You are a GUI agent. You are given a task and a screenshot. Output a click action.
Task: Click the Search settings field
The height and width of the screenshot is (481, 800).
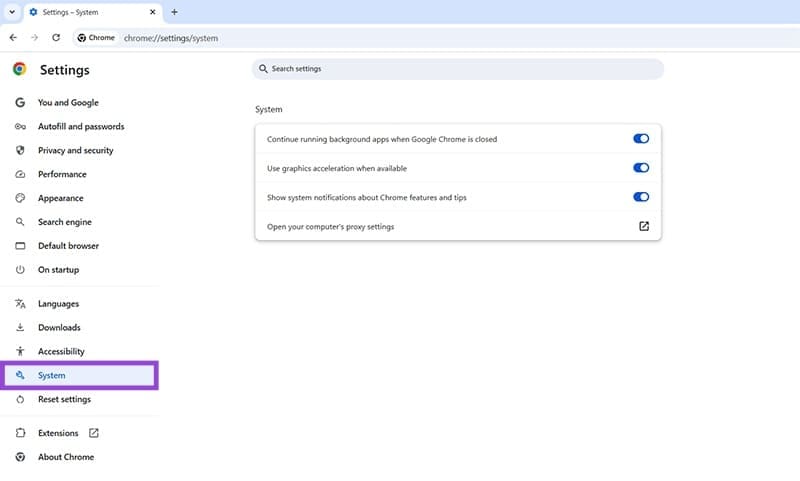[x=458, y=69]
